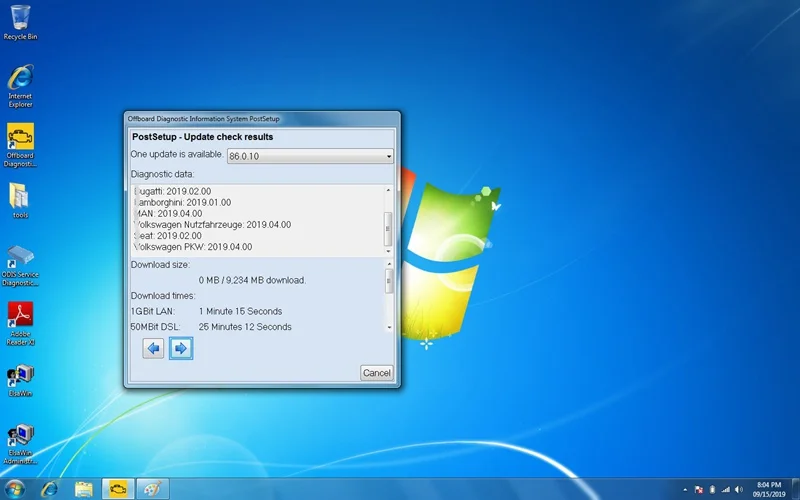
Task: Select the Offboard Diagnostic desktop shortcut
Action: pos(20,145)
